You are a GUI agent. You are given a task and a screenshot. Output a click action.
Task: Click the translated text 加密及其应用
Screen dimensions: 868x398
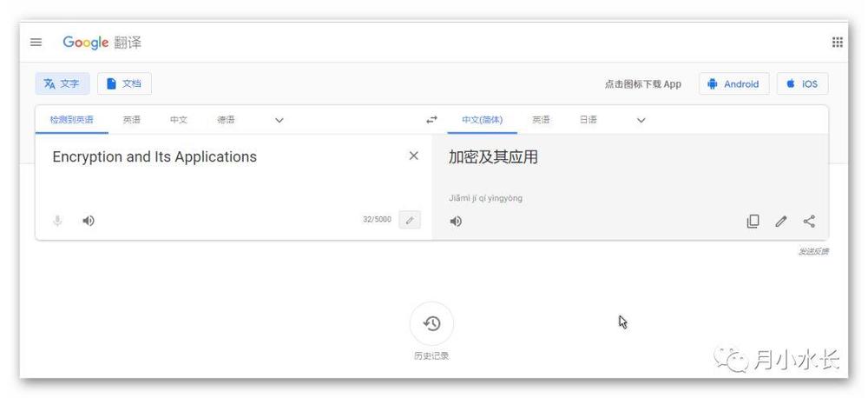tap(493, 157)
